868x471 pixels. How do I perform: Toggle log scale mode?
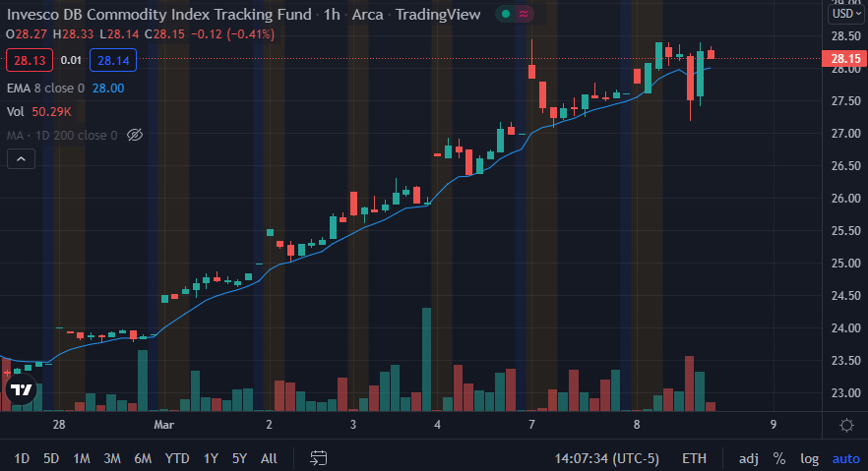(809, 458)
